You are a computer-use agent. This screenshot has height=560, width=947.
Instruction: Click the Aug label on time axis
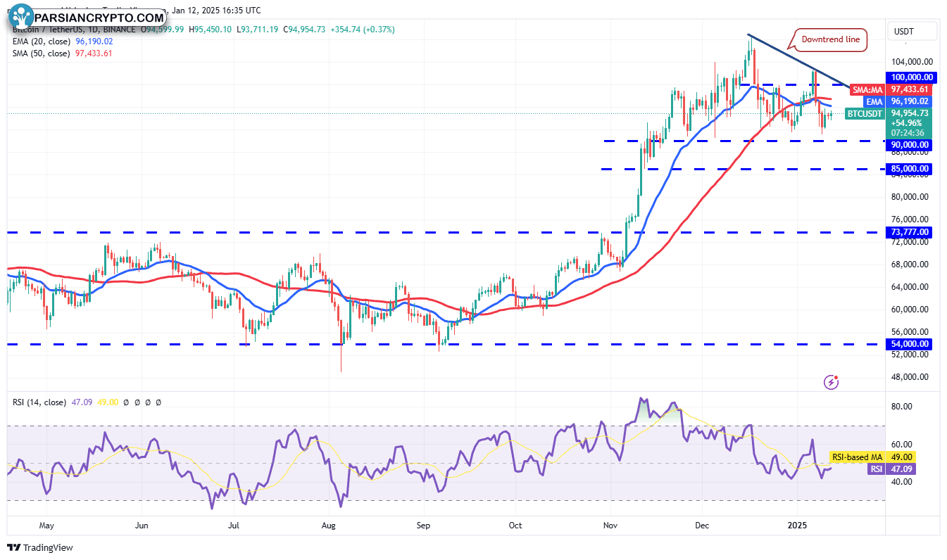[x=328, y=525]
